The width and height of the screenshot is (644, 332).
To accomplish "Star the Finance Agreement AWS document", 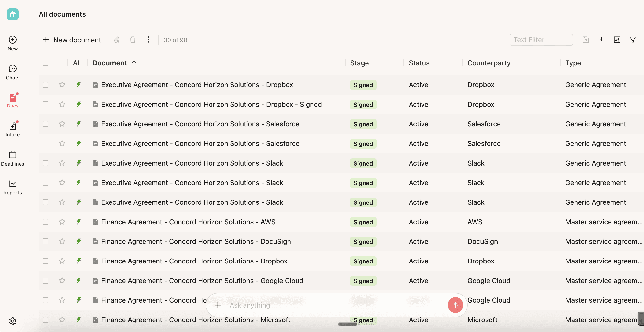I will pos(62,222).
